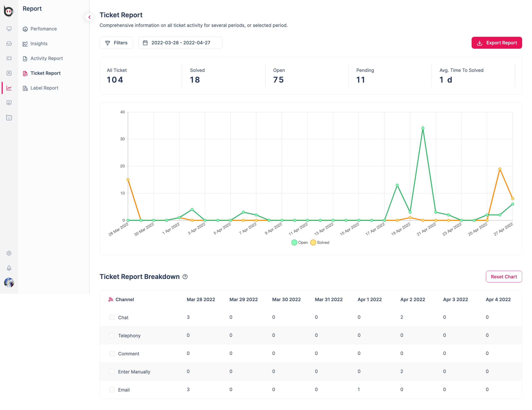532x410 pixels.
Task: Enable the Email channel checkbox
Action: (x=112, y=389)
